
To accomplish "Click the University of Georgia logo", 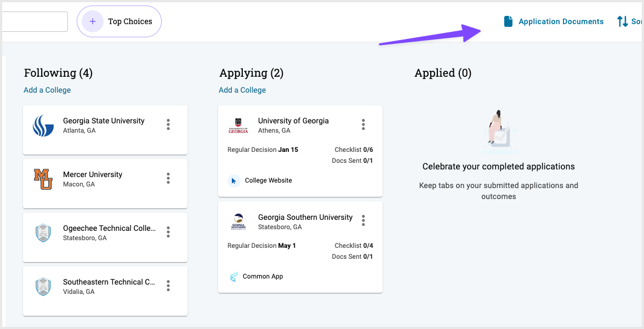I will 238,126.
